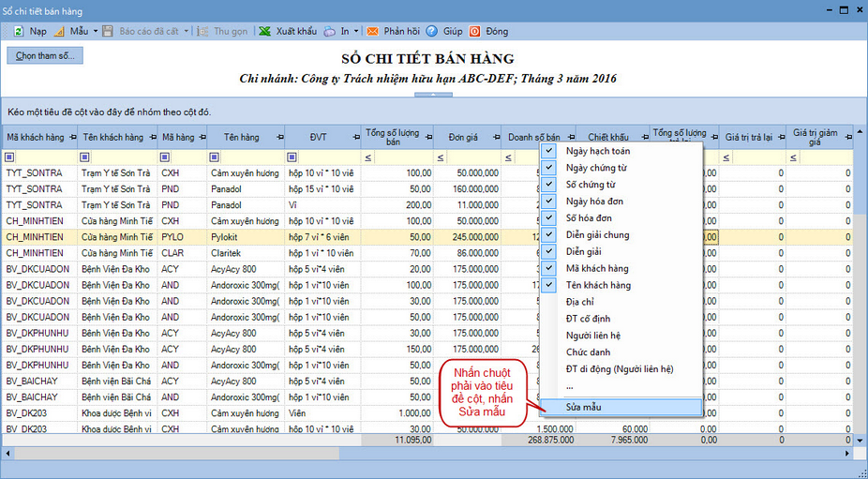Uncheck Ngày hóa đơn column
This screenshot has height=479, width=868.
548,201
